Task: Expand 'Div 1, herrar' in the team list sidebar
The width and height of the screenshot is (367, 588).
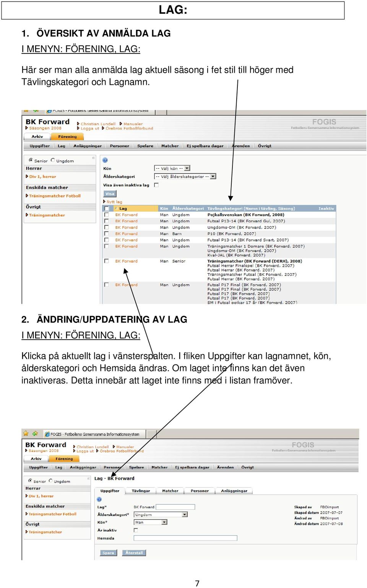Action: click(x=42, y=177)
